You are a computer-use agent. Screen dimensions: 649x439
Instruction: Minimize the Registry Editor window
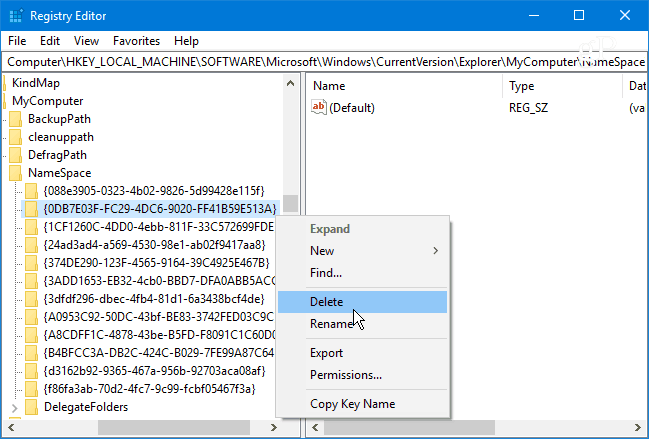pos(534,16)
